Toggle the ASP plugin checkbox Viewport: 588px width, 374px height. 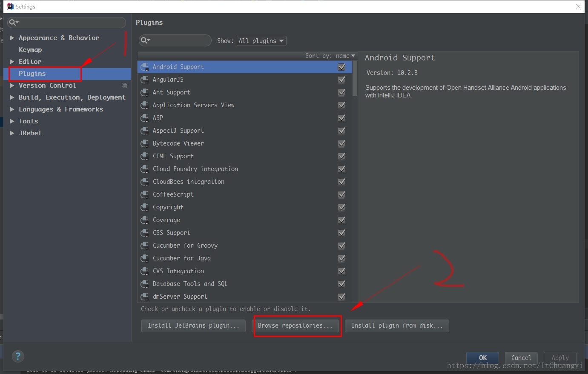341,118
